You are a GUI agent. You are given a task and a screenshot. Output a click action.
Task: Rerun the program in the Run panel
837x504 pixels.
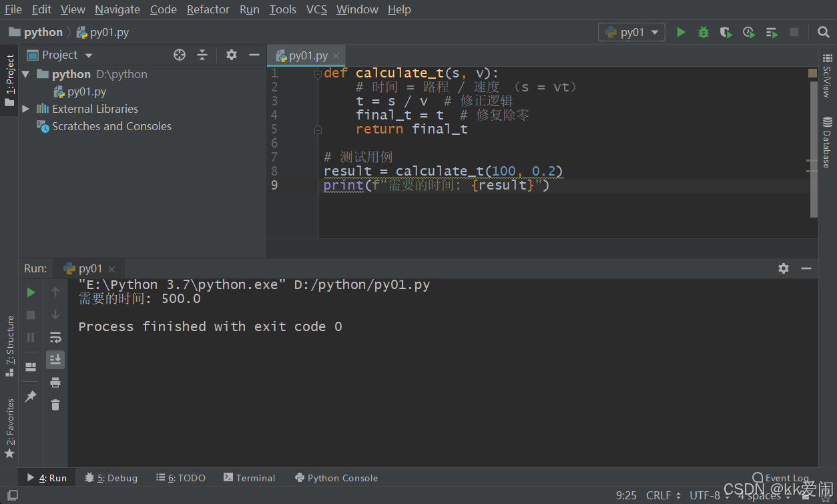(30, 292)
